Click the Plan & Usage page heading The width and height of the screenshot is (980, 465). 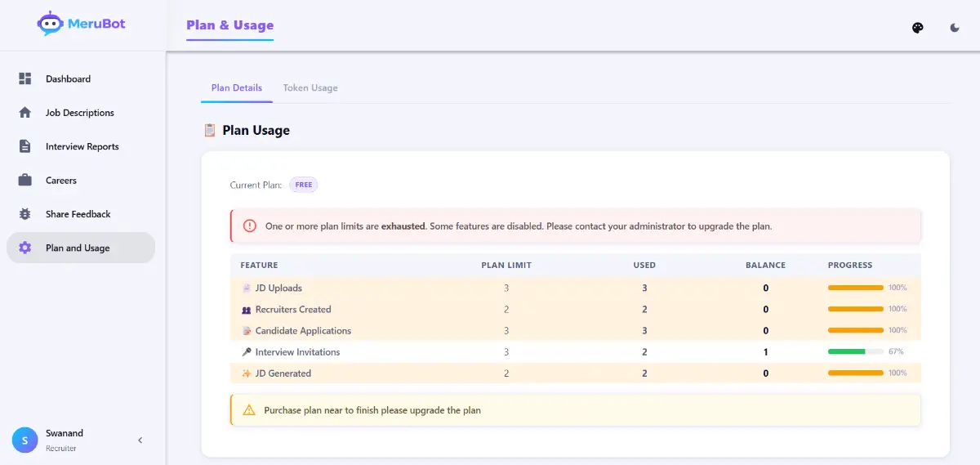point(230,25)
